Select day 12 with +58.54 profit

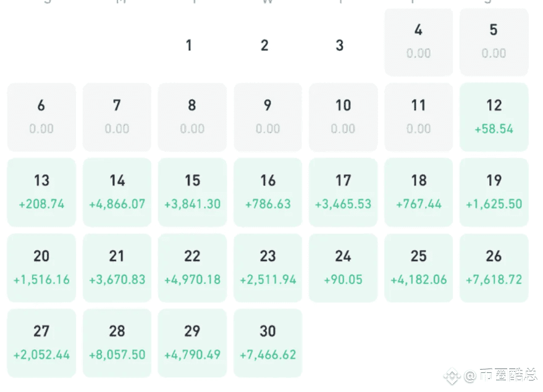point(494,117)
